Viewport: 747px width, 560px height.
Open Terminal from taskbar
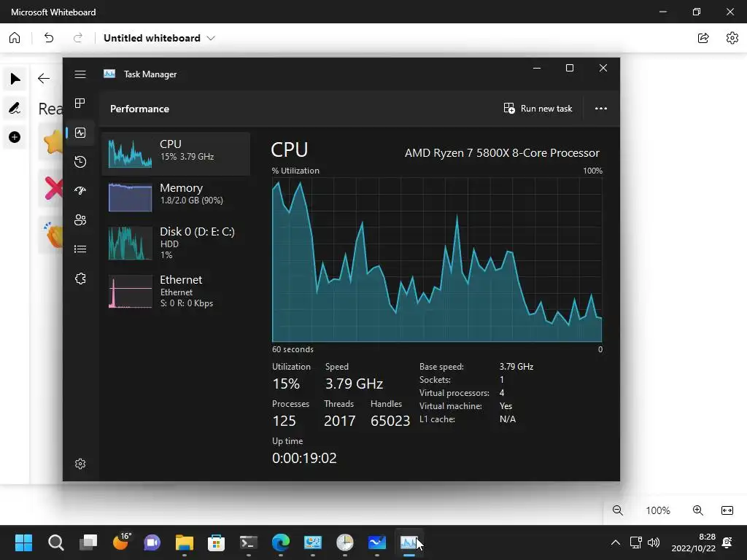pos(248,542)
